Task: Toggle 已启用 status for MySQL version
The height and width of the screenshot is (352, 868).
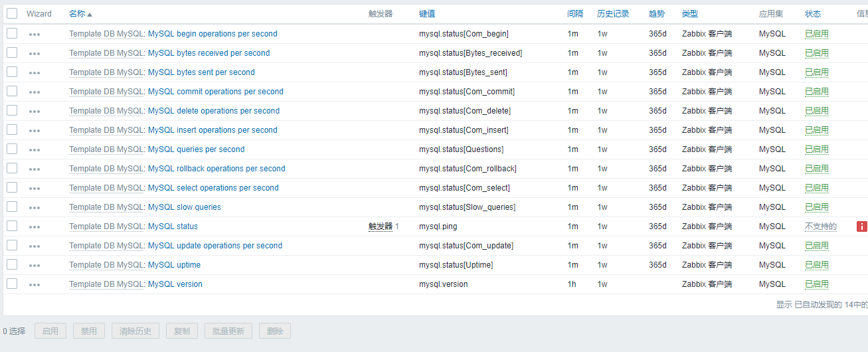Action: (x=817, y=284)
